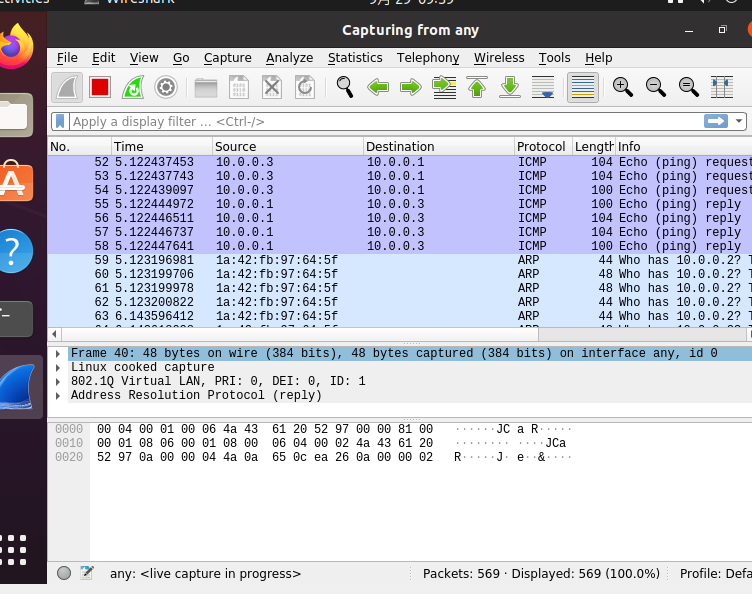Expand the Address Resolution Protocol (reply) row

[x=58, y=396]
